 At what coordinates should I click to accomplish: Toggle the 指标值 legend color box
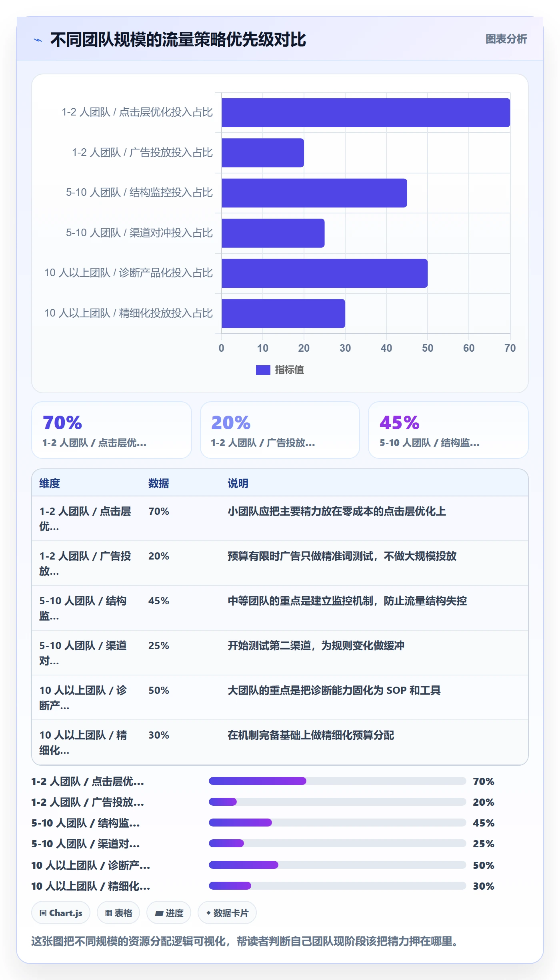pos(263,370)
